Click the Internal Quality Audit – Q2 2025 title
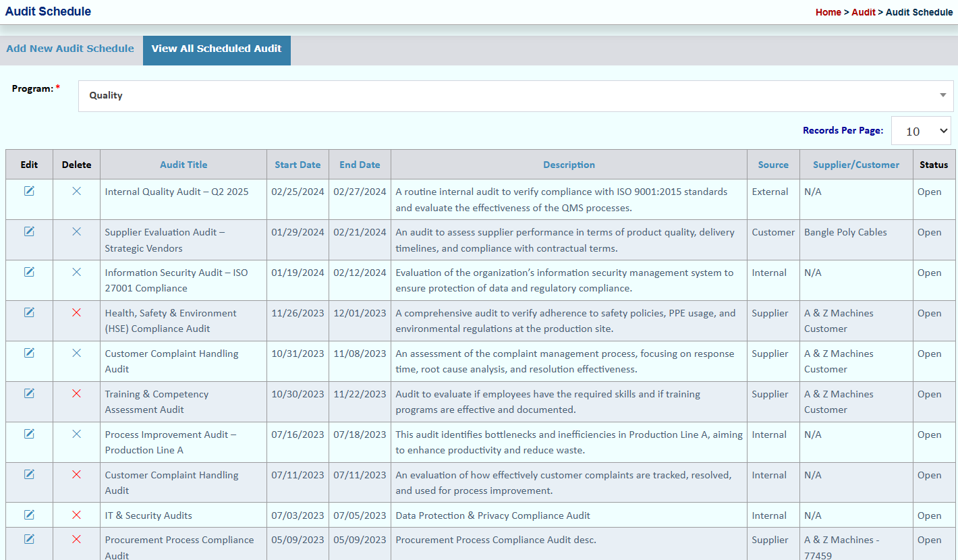This screenshot has width=958, height=560. pos(177,192)
